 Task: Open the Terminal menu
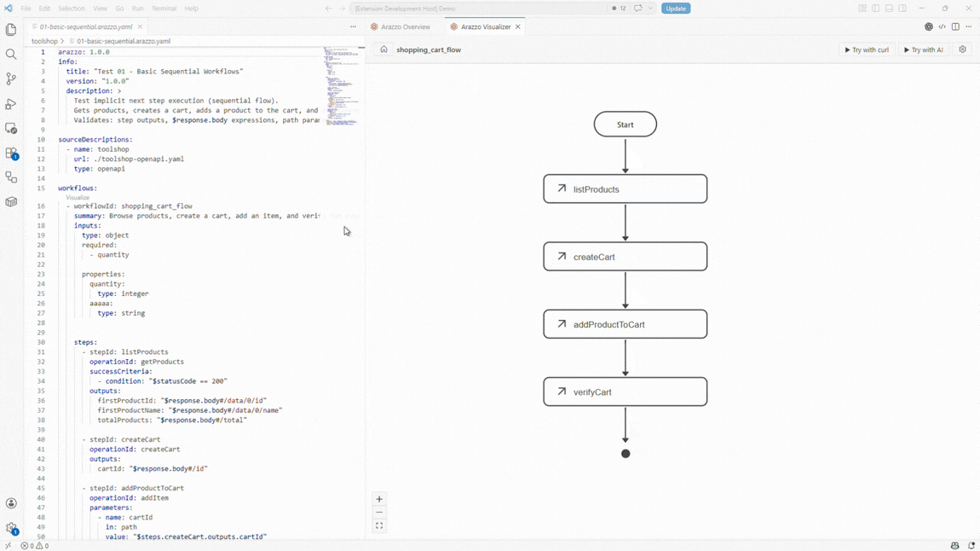point(164,9)
